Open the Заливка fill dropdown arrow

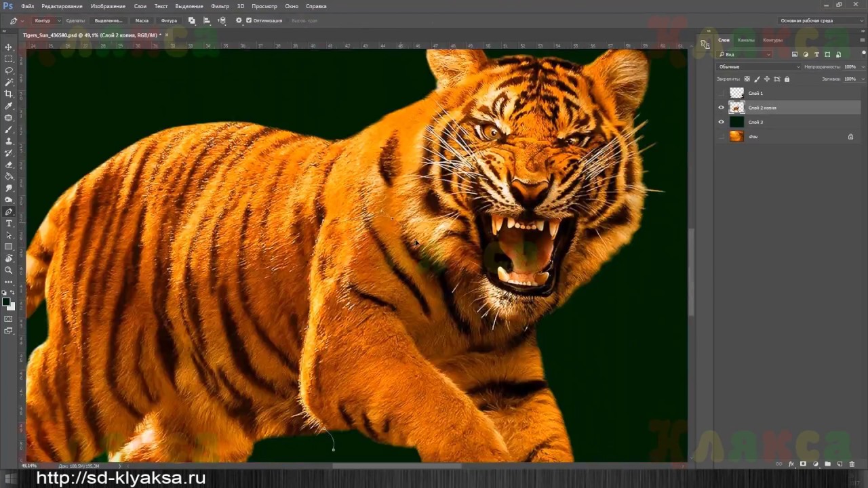pyautogui.click(x=863, y=79)
